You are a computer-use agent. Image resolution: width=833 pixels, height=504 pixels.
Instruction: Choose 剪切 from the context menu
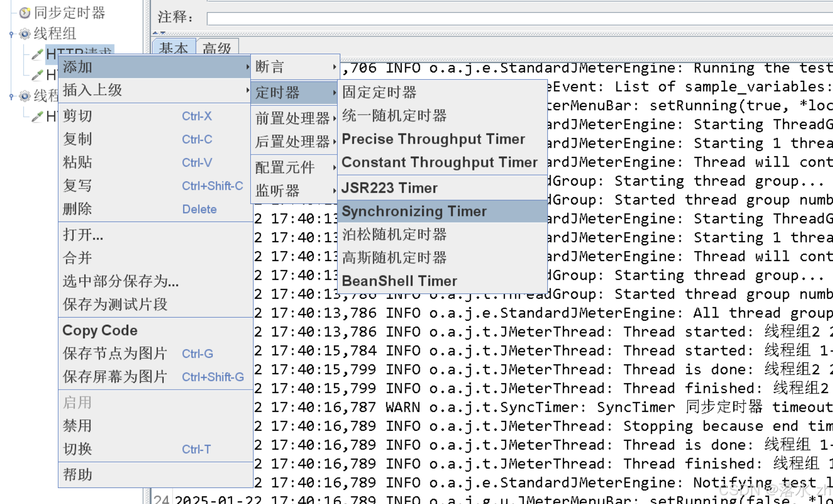[x=155, y=116]
